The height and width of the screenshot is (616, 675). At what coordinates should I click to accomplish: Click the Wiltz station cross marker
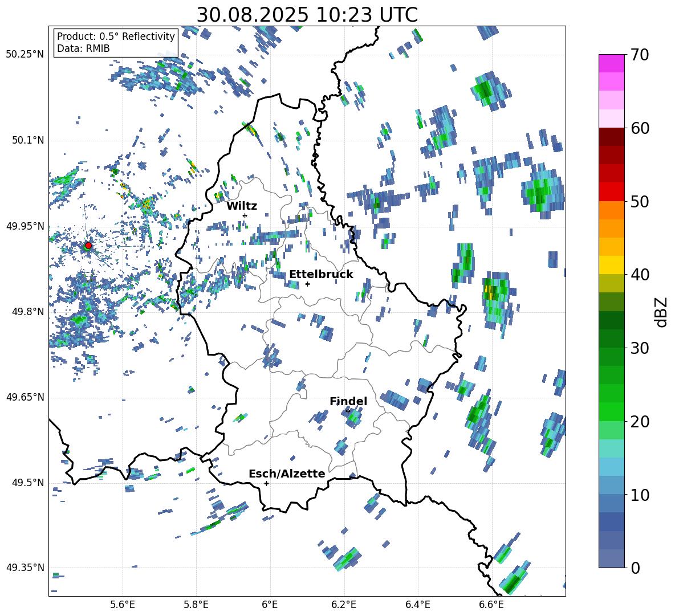click(245, 215)
